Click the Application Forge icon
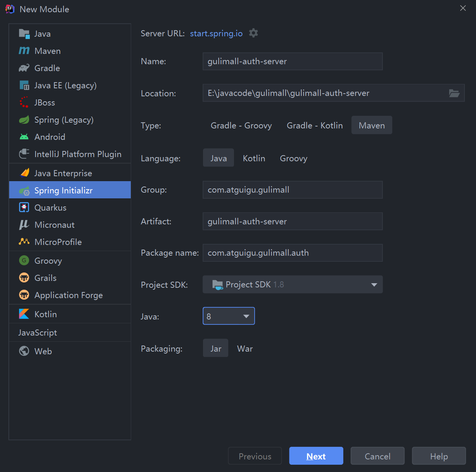The width and height of the screenshot is (476, 472). pos(24,295)
